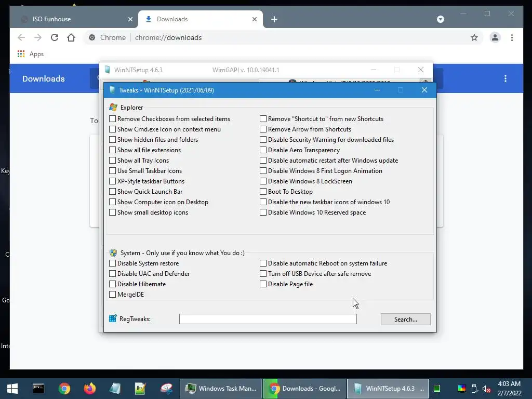This screenshot has height=399, width=532.
Task: Minimize the WinNTSetup 4.6.3 window
Action: (x=374, y=70)
